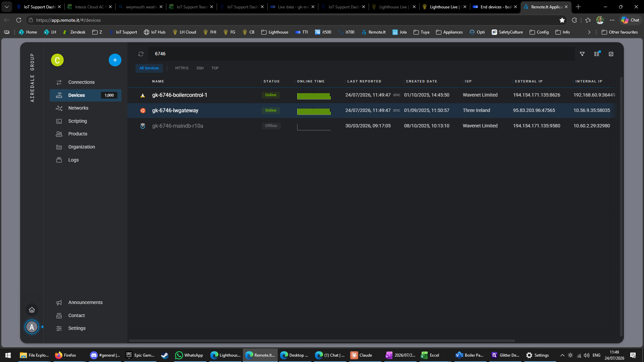644x362 pixels.
Task: Click the search field containing 6746
Action: coord(362,54)
